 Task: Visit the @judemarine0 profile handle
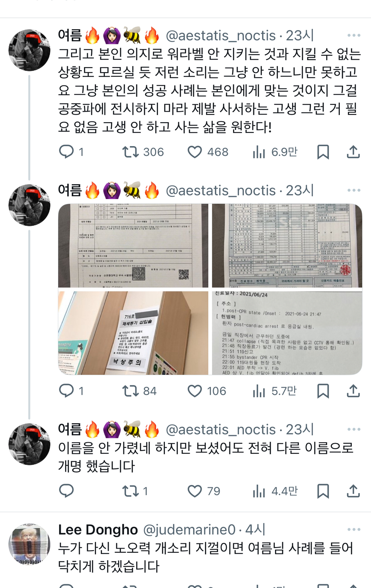point(189,530)
